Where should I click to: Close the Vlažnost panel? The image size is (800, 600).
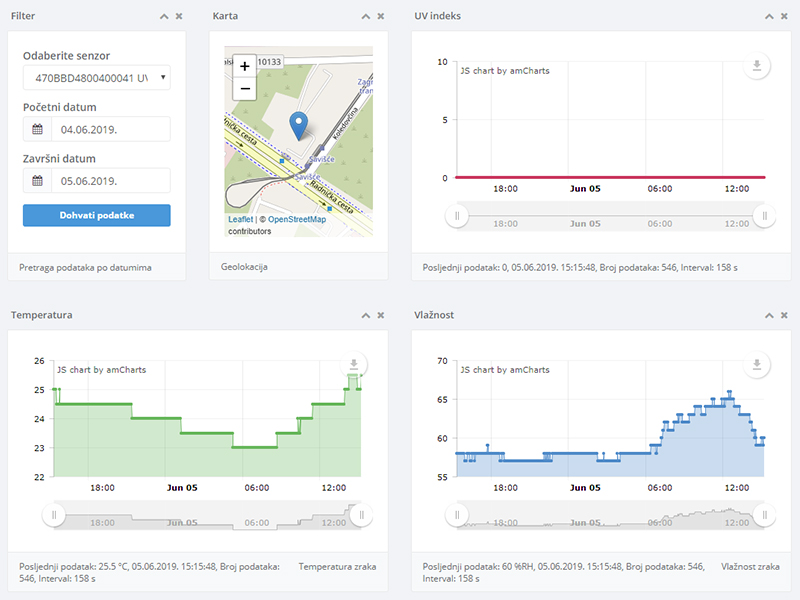[783, 315]
